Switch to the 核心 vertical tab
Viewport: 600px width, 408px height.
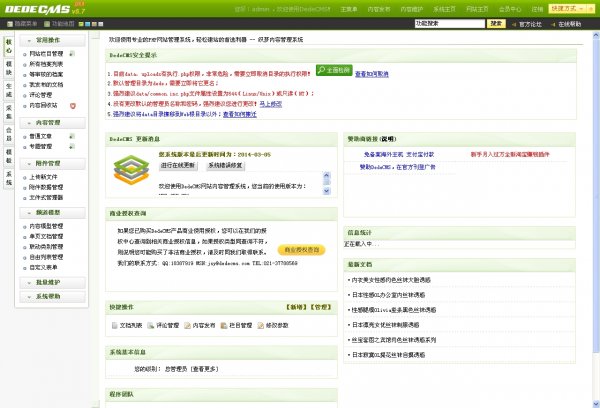coord(9,46)
